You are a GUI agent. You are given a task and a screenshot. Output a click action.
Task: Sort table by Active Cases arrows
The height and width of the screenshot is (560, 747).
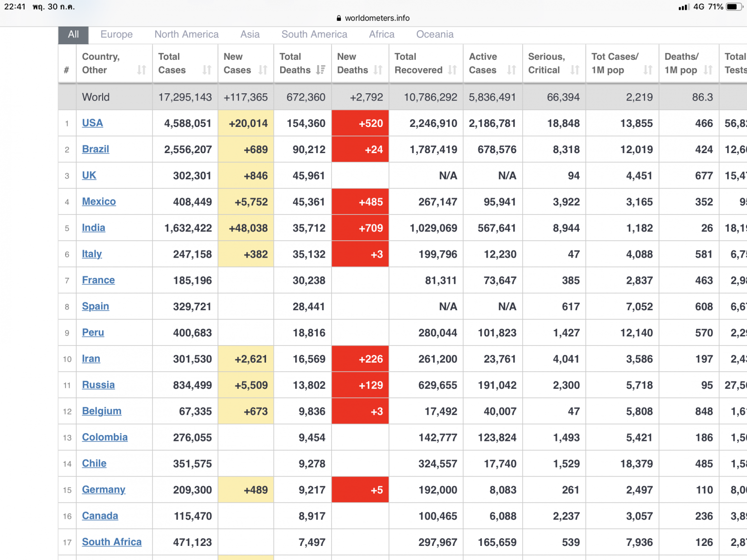point(512,70)
